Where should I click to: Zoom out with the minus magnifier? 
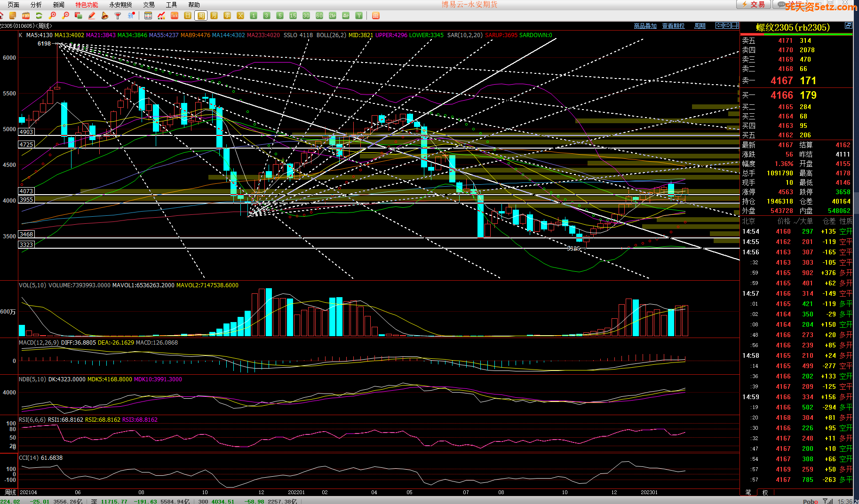(x=65, y=16)
